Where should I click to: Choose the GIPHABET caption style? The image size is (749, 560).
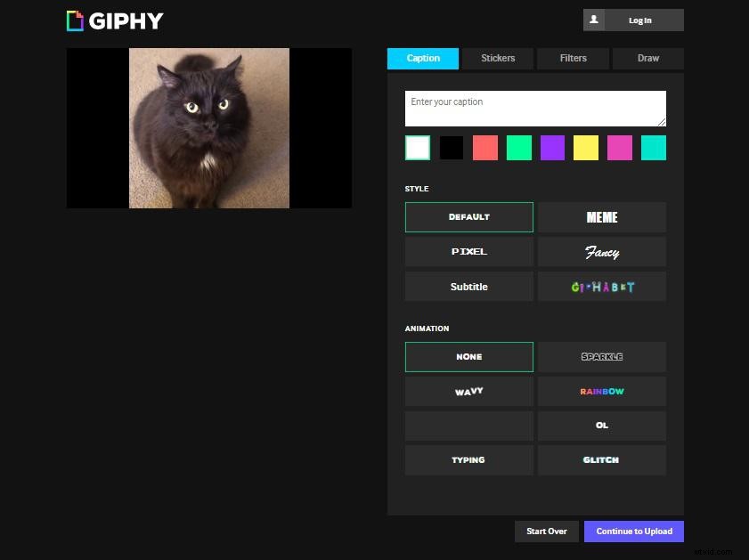(x=602, y=286)
